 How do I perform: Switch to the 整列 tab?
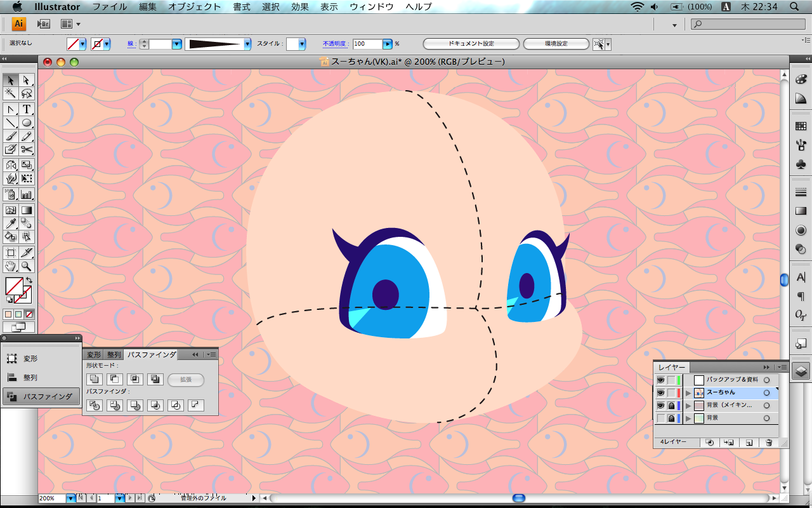[x=114, y=355]
